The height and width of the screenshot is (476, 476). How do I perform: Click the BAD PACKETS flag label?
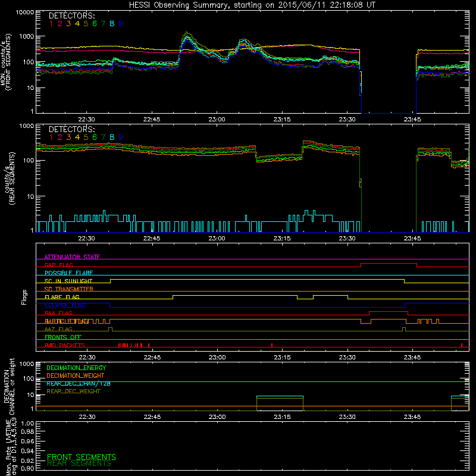click(65, 345)
